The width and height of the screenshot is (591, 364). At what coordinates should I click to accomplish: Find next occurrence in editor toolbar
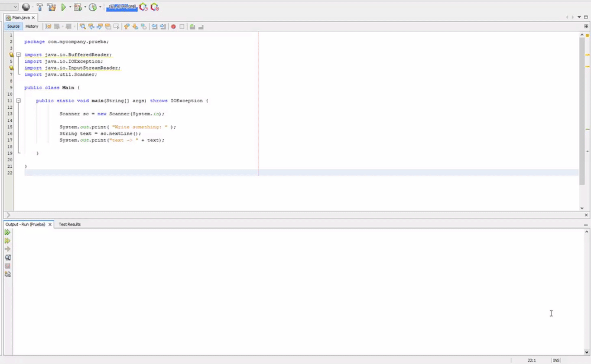(x=99, y=27)
